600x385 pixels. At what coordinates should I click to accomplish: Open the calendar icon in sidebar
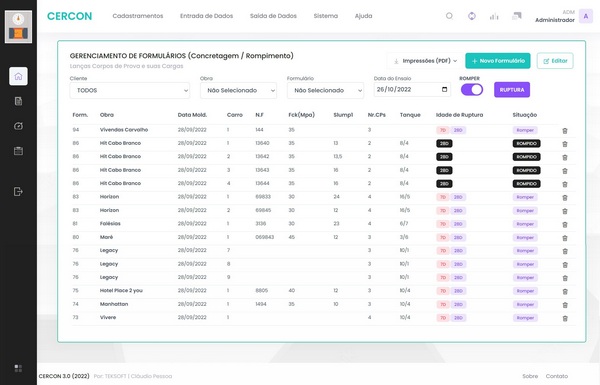click(x=18, y=151)
